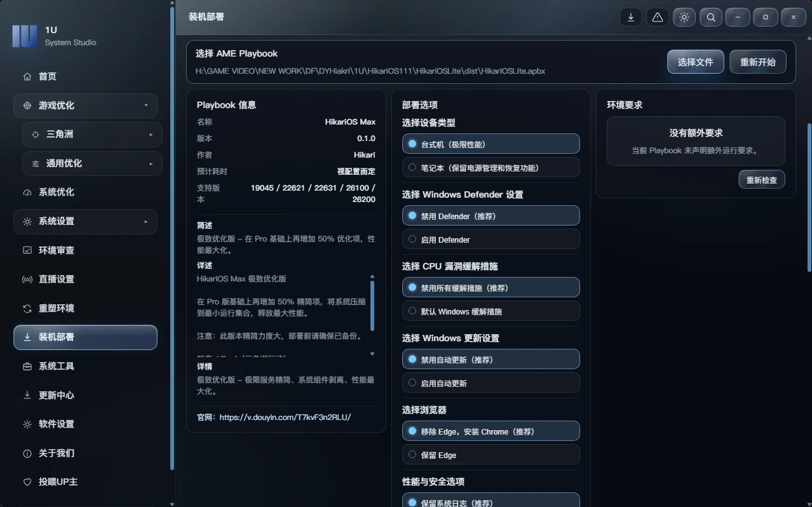
Task: Click the home icon beside 首页
Action: pyautogui.click(x=27, y=76)
